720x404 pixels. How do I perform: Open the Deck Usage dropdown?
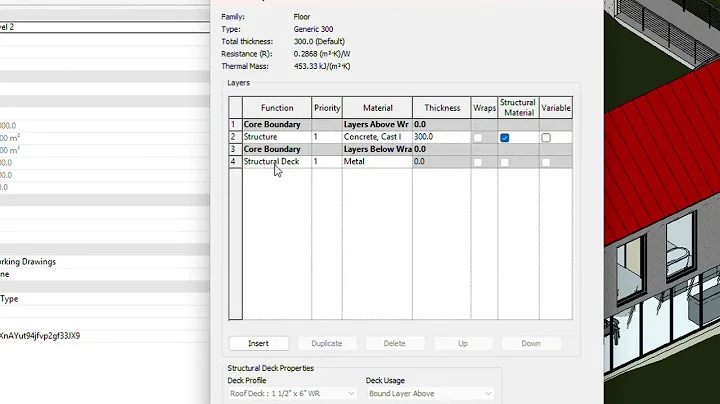click(430, 393)
